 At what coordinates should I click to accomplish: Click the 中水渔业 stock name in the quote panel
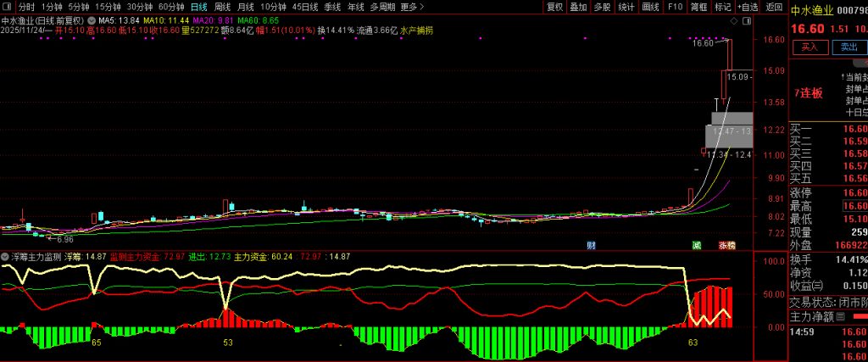[811, 10]
